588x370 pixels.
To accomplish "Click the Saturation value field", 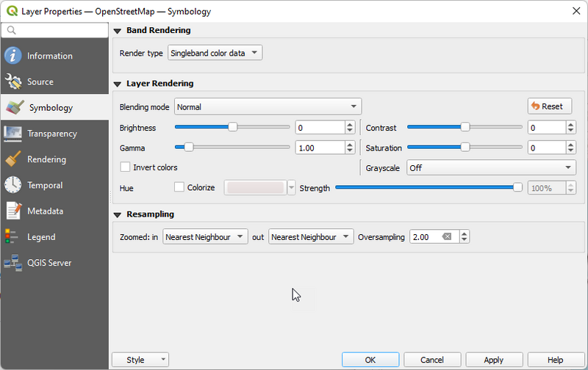I will tap(547, 148).
